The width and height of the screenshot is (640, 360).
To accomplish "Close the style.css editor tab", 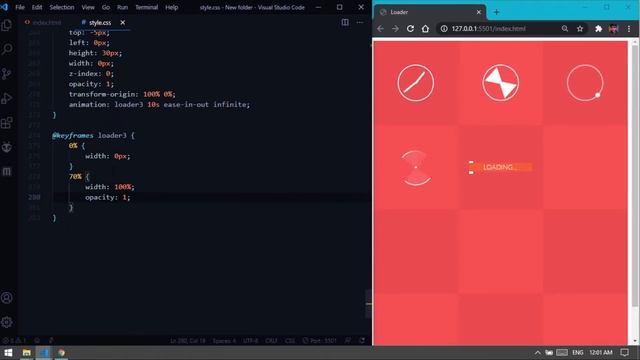I will (x=122, y=22).
